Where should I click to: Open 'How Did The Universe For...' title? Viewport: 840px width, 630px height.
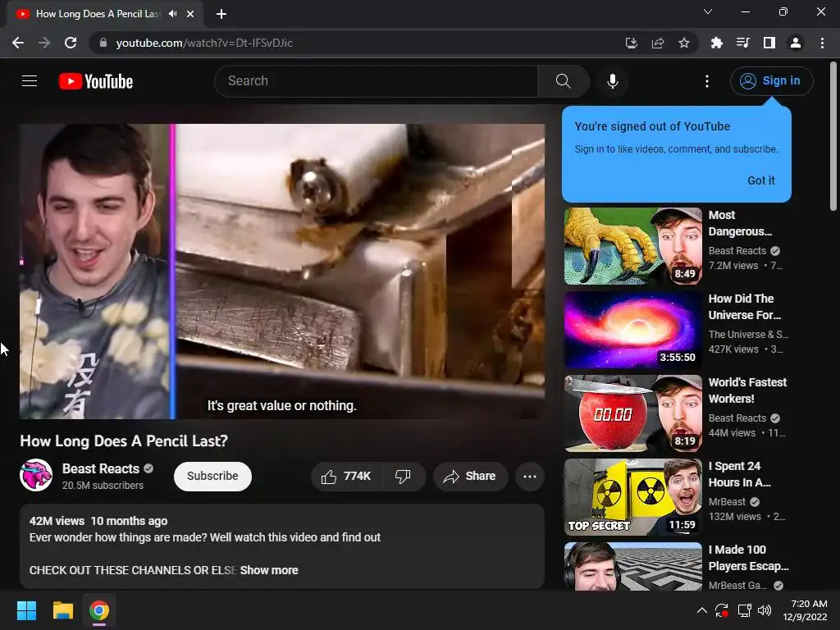(745, 307)
